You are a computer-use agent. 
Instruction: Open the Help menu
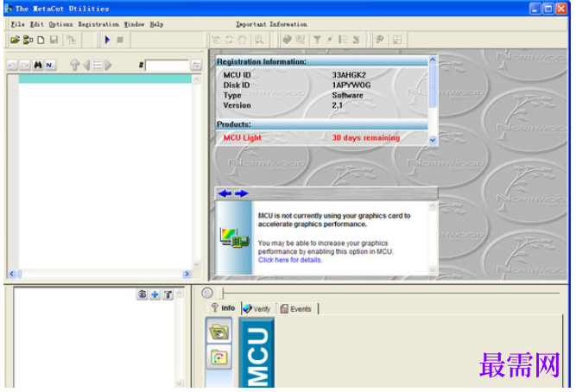point(156,24)
